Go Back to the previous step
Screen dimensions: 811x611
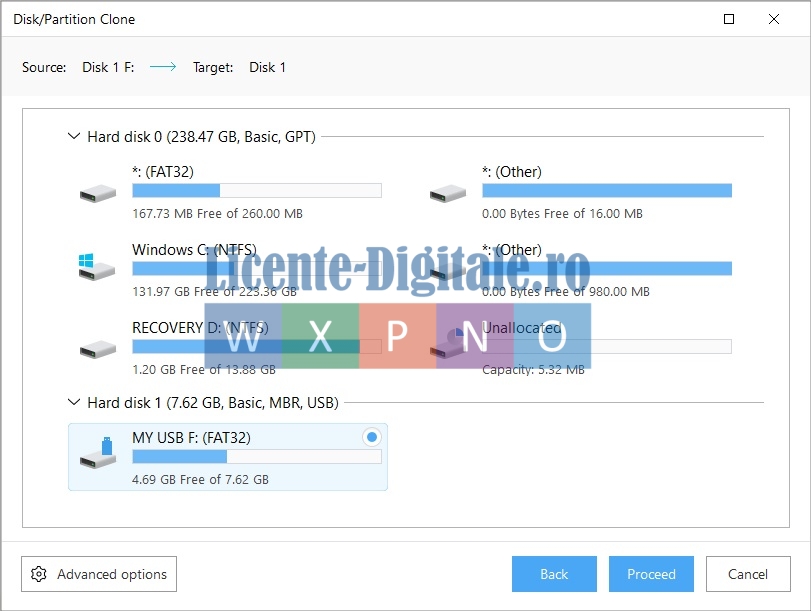coord(554,574)
